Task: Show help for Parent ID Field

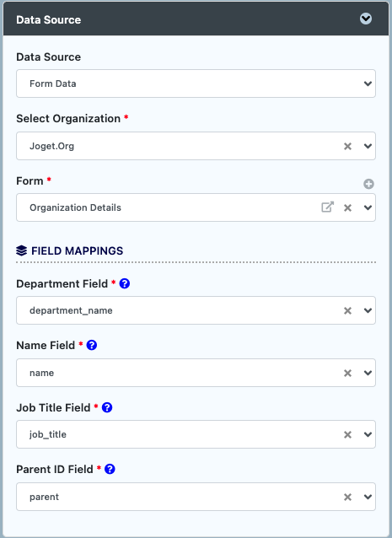Action: pyautogui.click(x=110, y=469)
